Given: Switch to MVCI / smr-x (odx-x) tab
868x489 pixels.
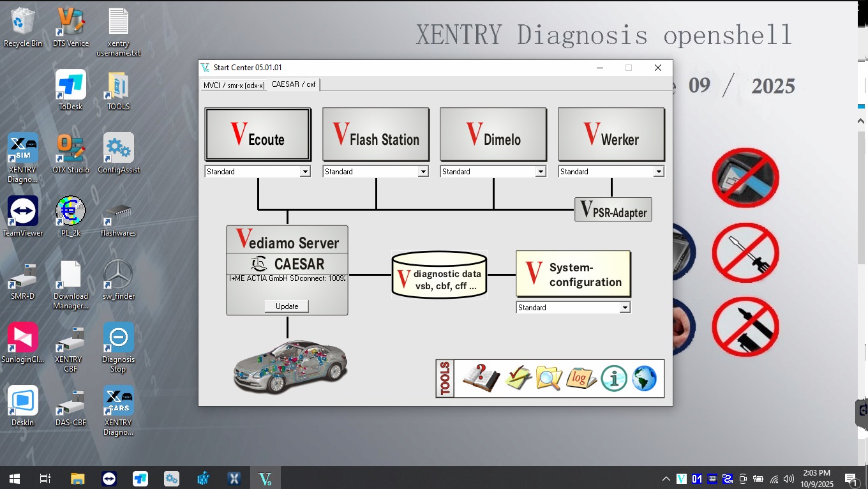Looking at the screenshot, I should pyautogui.click(x=234, y=85).
